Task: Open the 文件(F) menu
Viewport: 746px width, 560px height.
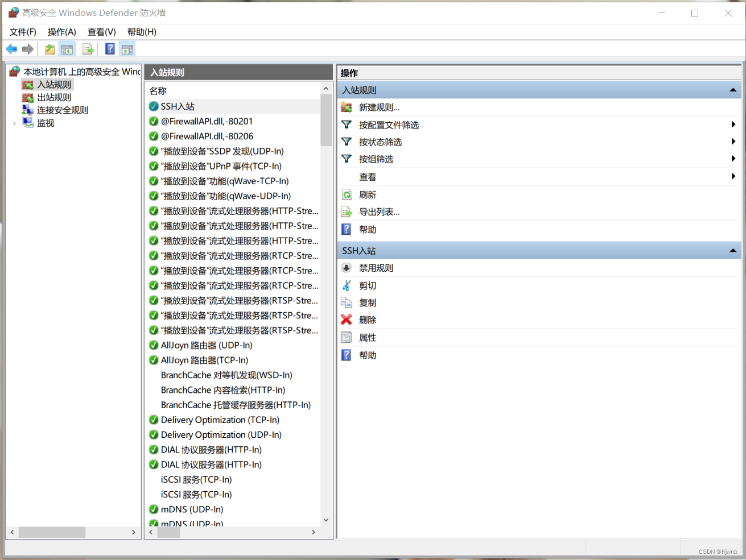Action: [23, 32]
